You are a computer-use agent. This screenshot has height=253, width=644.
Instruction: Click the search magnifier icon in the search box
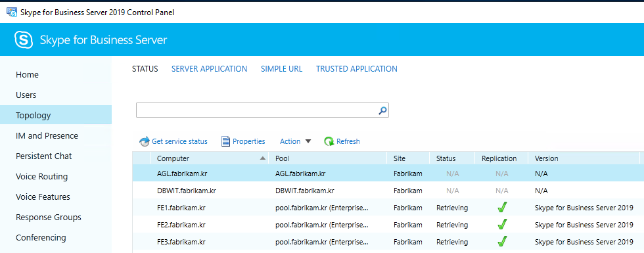[382, 110]
